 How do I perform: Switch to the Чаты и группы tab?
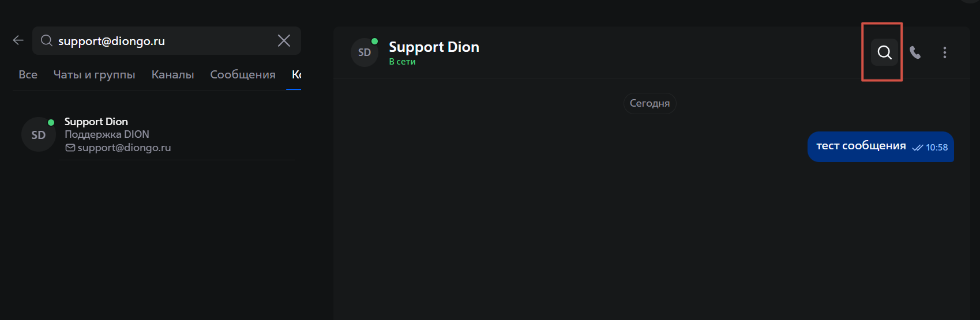pyautogui.click(x=95, y=74)
